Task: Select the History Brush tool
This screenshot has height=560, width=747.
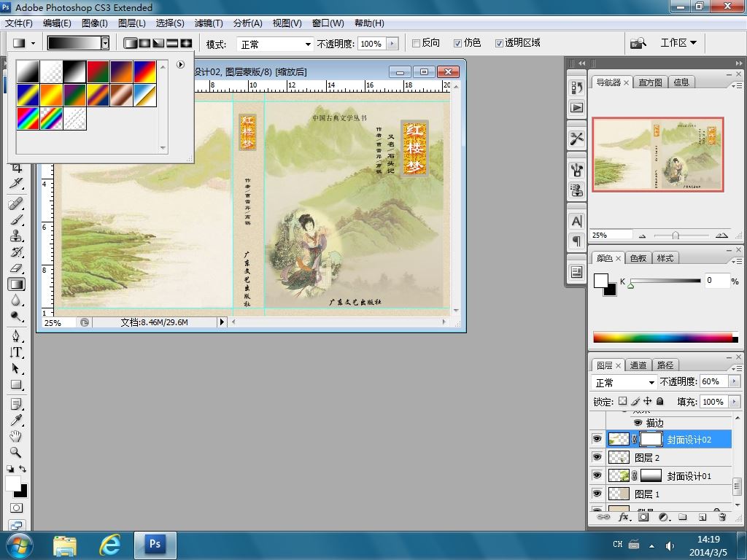Action: (16, 252)
